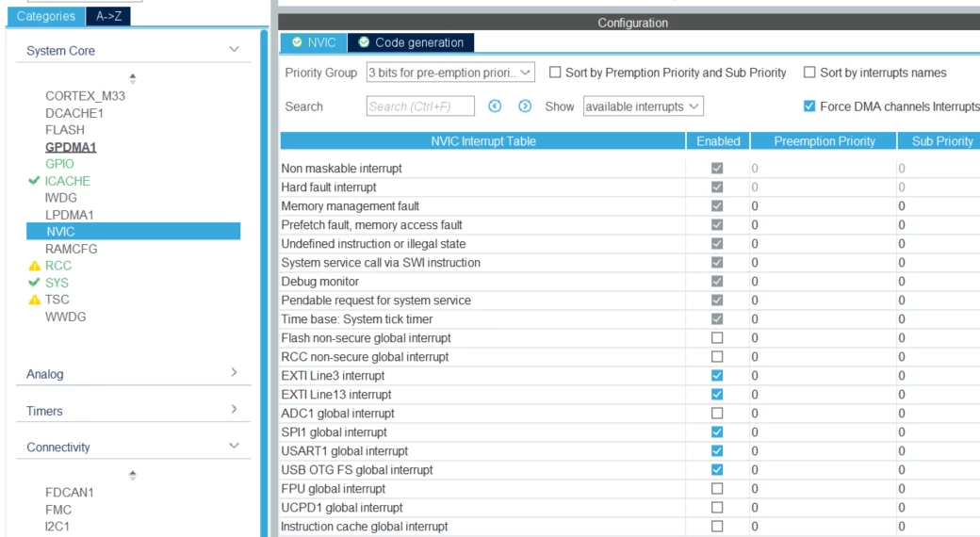
Task: Select IWDG in System Core
Action: 60,198
